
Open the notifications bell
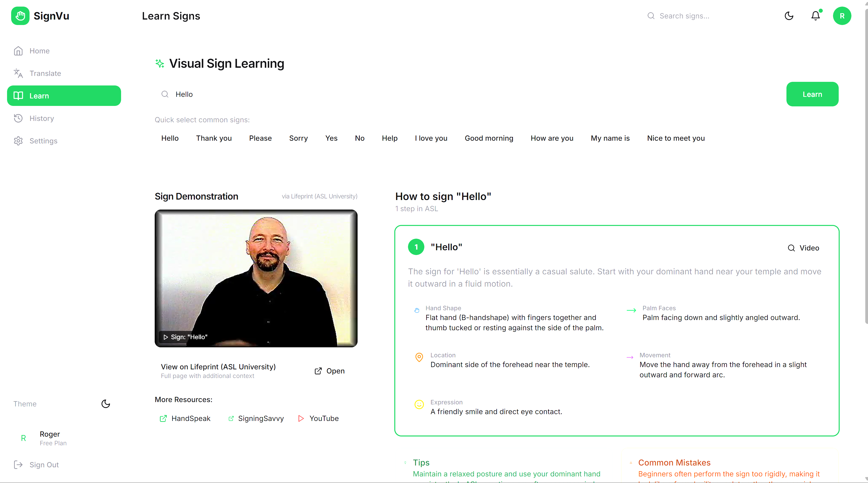click(815, 16)
